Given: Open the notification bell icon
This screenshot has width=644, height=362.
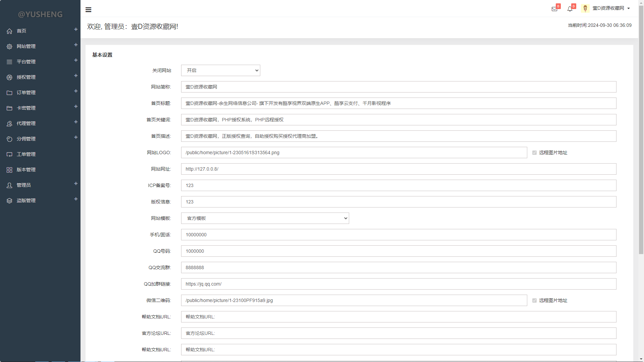Looking at the screenshot, I should 570,9.
